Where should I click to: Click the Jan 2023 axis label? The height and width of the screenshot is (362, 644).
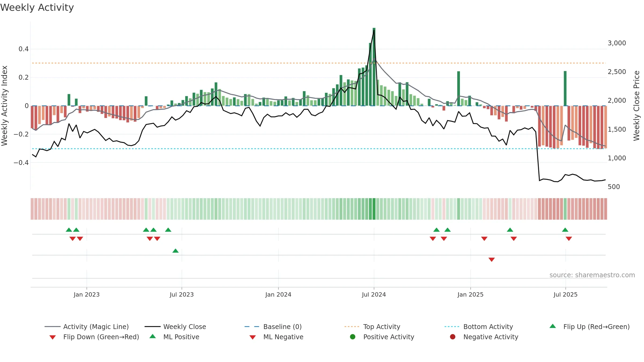click(x=87, y=294)
